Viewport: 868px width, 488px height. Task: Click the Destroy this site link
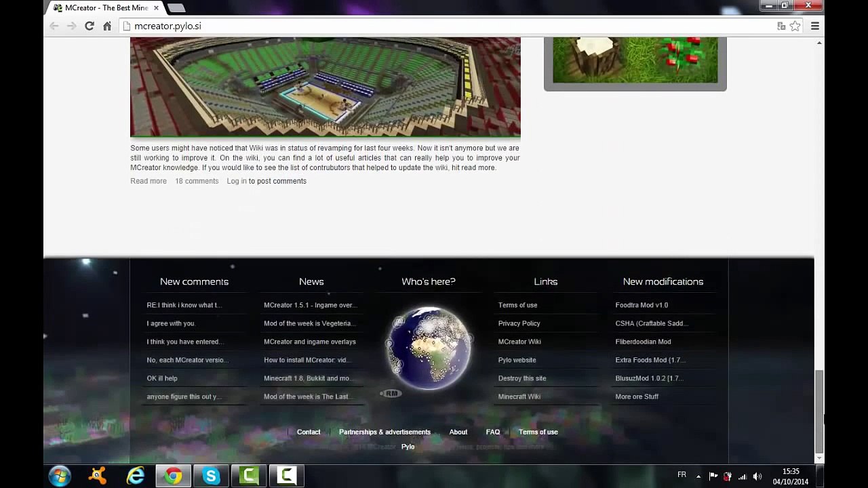click(x=522, y=378)
